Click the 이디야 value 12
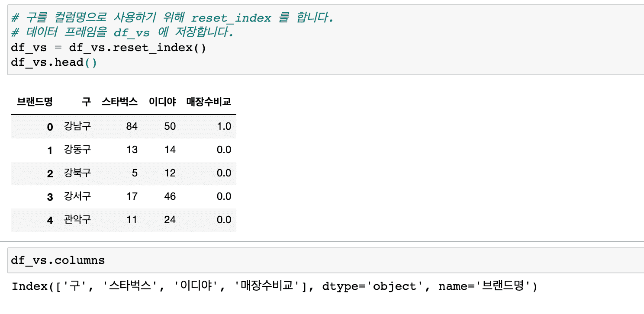The image size is (644, 314). (170, 173)
